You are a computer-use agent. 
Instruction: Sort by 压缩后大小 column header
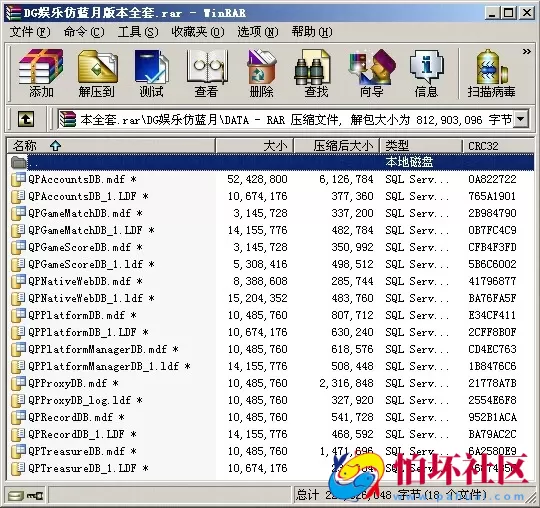(336, 146)
